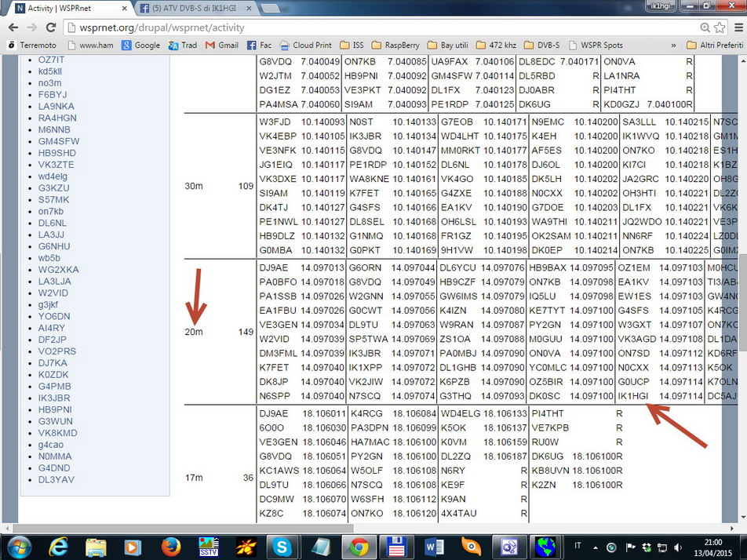747x560 pixels.
Task: Select the W3FJD 10.140093 entry
Action: (302, 122)
